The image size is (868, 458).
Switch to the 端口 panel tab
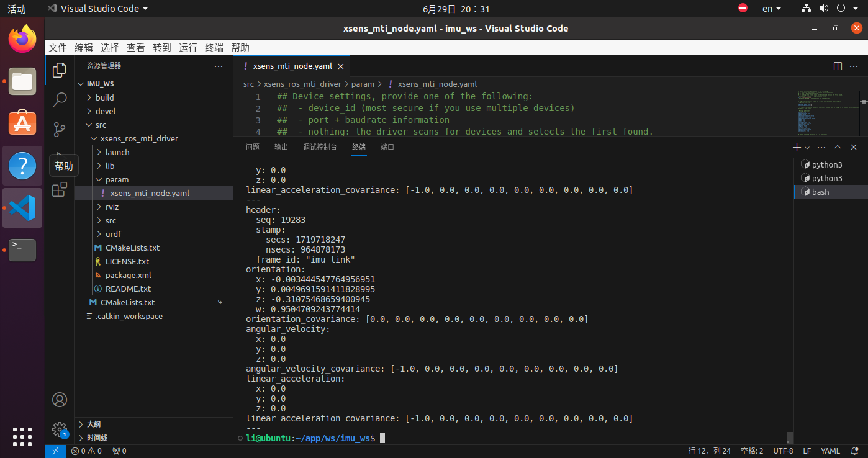point(387,147)
